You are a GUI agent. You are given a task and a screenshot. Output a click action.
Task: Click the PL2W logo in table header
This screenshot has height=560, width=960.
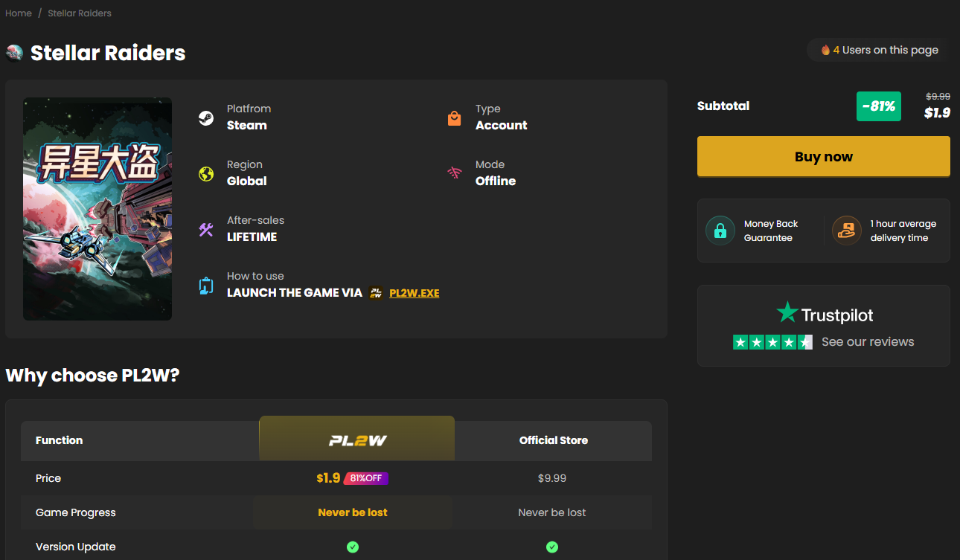coord(357,440)
